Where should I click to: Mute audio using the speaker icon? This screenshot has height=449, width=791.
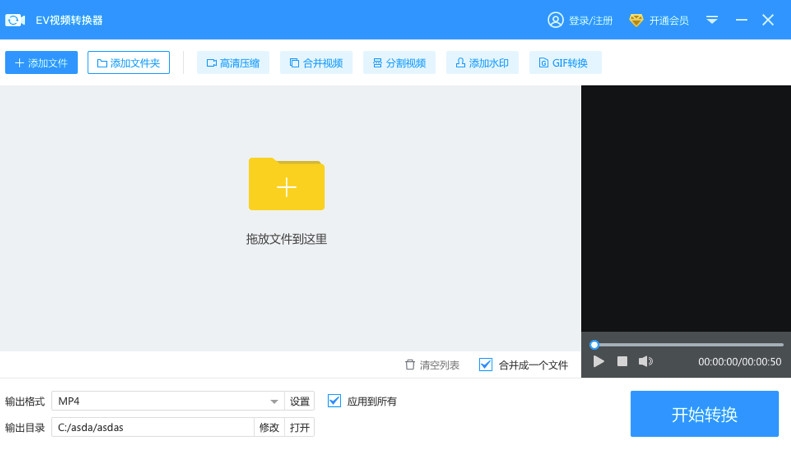pyautogui.click(x=645, y=361)
